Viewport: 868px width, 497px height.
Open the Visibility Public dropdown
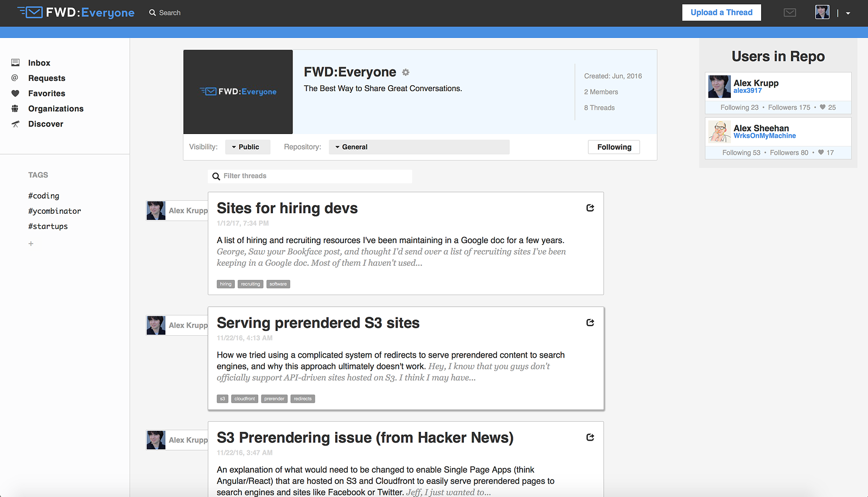click(x=248, y=147)
